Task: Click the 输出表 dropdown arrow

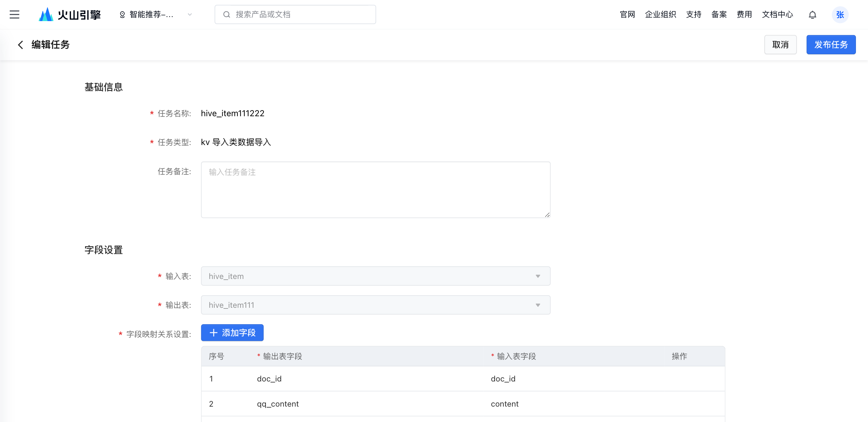Action: point(538,305)
